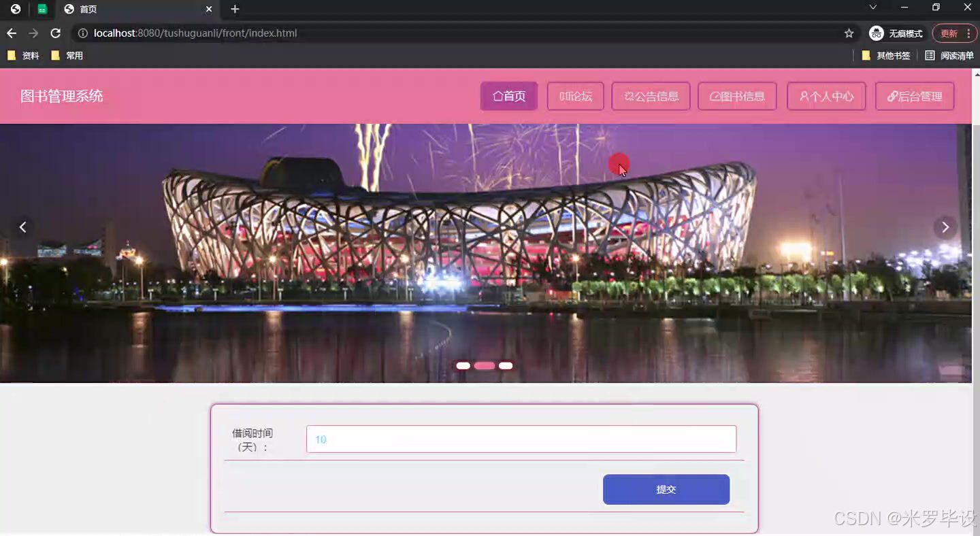
Task: Open the 论坛 navigation item
Action: (576, 97)
